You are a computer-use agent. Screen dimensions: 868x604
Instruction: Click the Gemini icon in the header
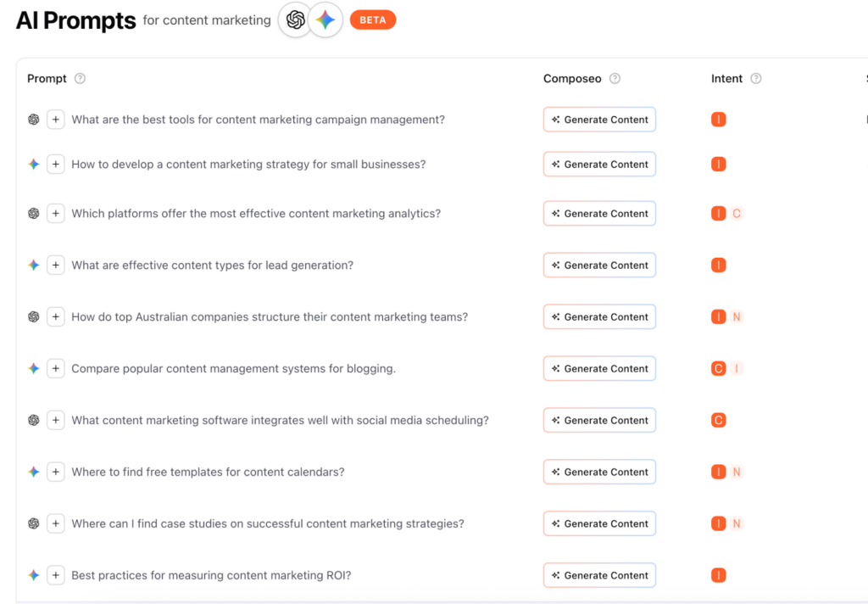[325, 20]
